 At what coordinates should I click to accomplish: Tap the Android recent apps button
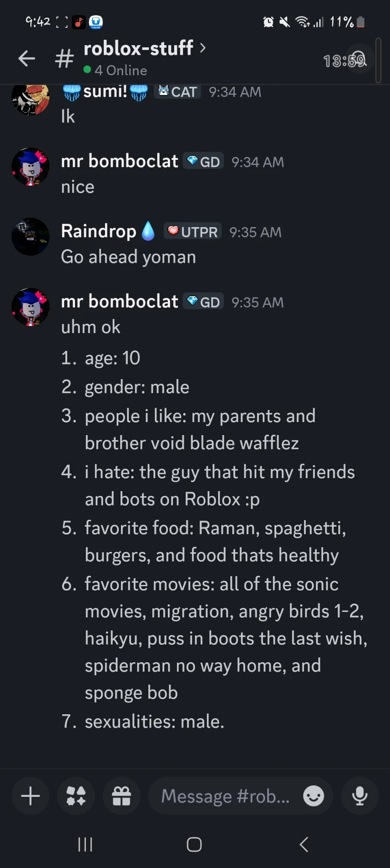point(85,845)
